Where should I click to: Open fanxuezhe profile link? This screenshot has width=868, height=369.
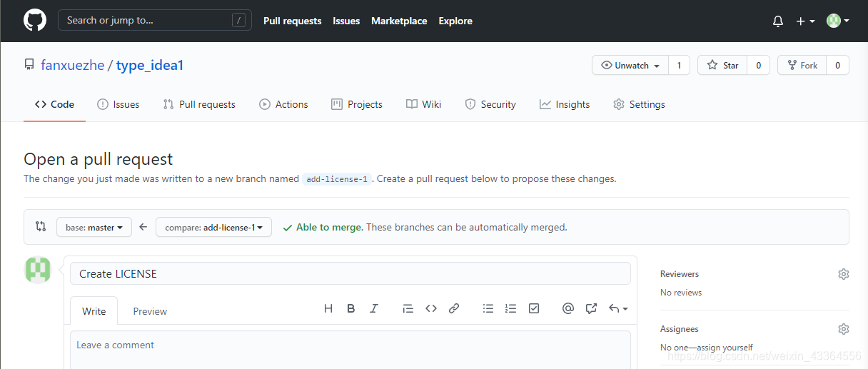point(73,65)
